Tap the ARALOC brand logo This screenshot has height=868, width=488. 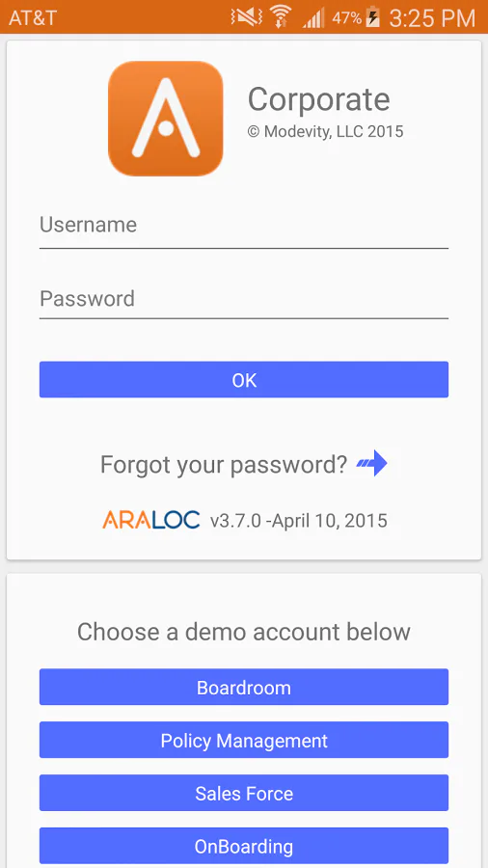(x=151, y=520)
